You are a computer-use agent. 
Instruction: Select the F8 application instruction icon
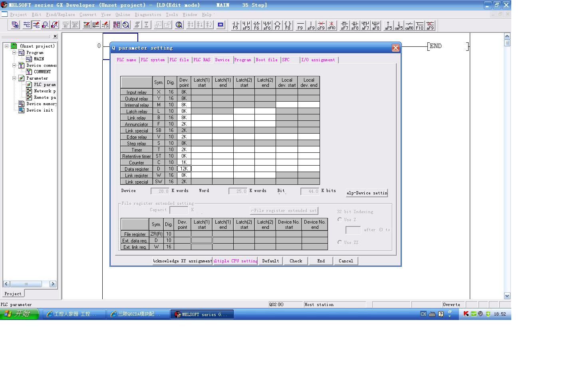[x=288, y=26]
